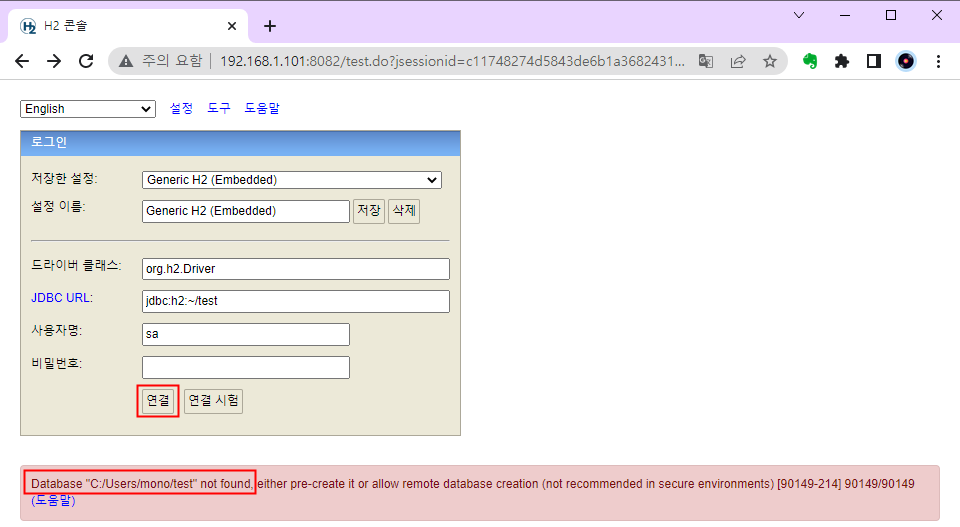Viewport: 960px width, 527px height.
Task: Click the JDBC URL link label
Action: point(61,298)
